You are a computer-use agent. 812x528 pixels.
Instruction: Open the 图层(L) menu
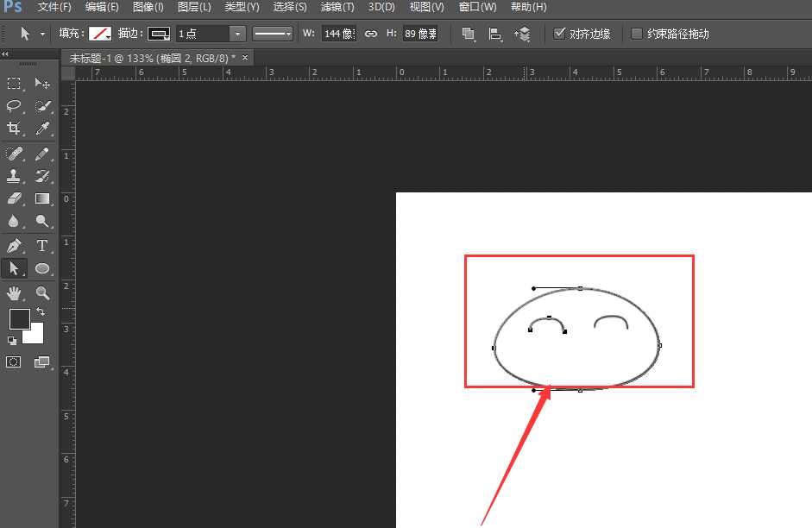[194, 7]
